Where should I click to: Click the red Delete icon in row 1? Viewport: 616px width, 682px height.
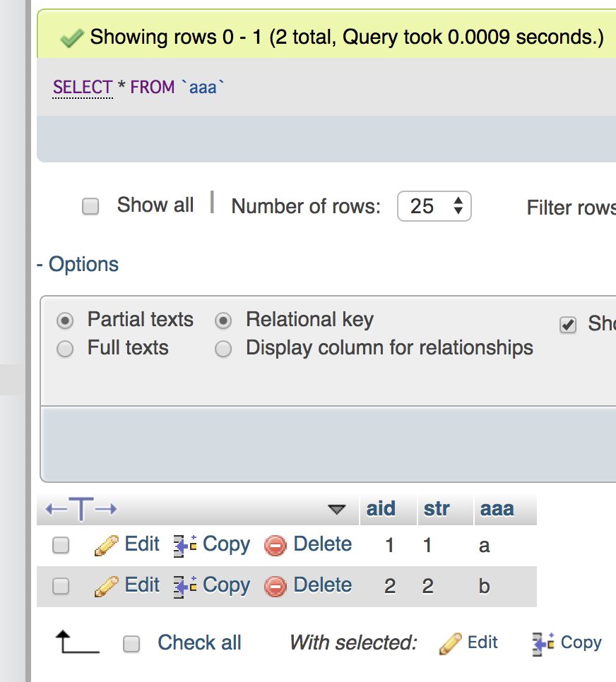(276, 545)
